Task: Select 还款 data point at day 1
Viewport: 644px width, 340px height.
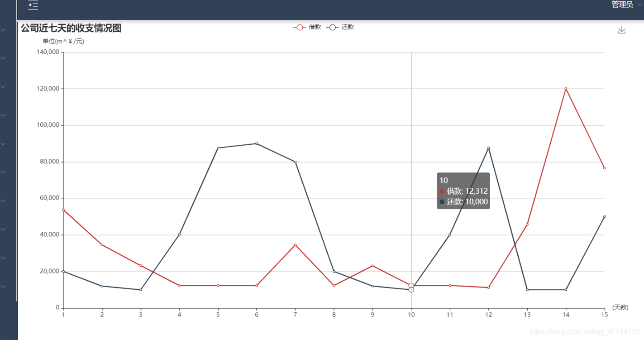Action: point(63,271)
